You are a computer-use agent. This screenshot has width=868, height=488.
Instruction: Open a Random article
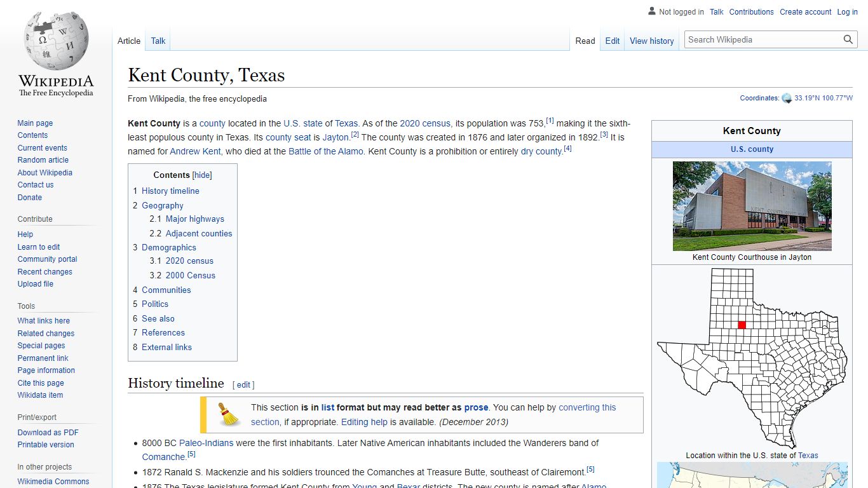pyautogui.click(x=43, y=160)
